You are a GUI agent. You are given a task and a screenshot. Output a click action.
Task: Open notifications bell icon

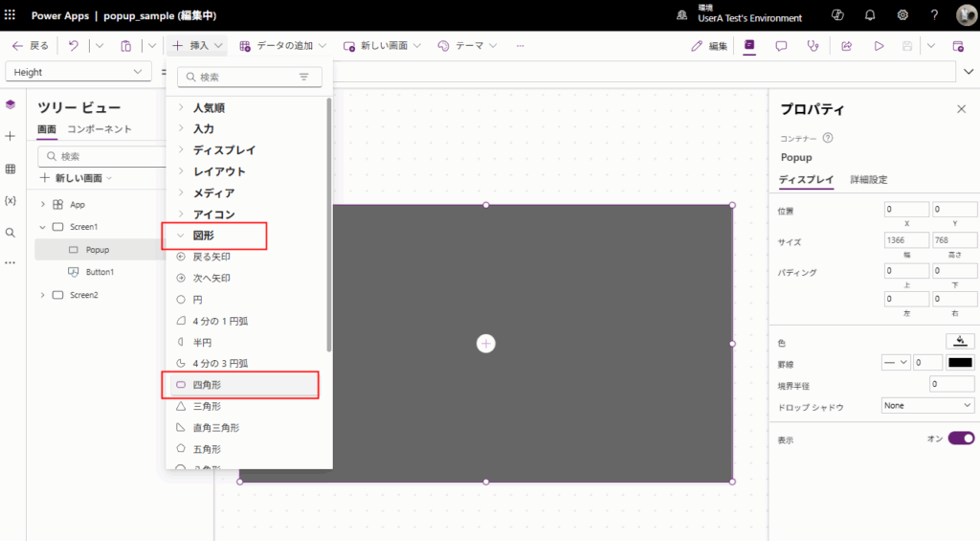click(x=870, y=15)
